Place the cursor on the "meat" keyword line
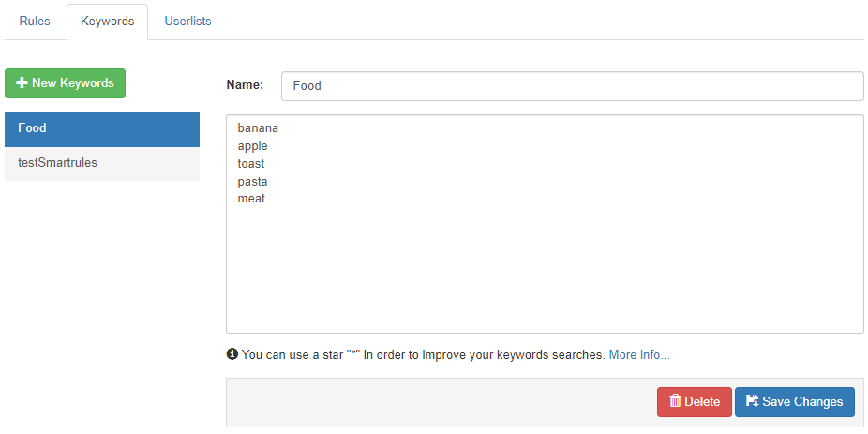The width and height of the screenshot is (868, 434). 251,199
